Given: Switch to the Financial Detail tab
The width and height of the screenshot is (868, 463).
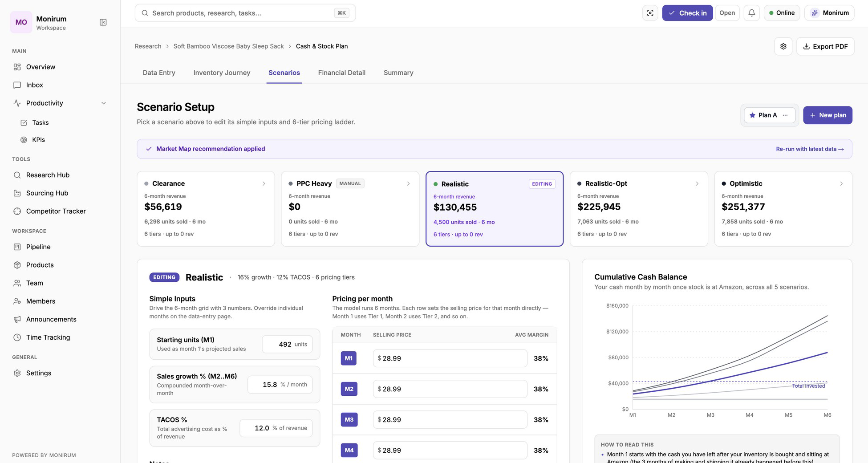Looking at the screenshot, I should point(341,73).
